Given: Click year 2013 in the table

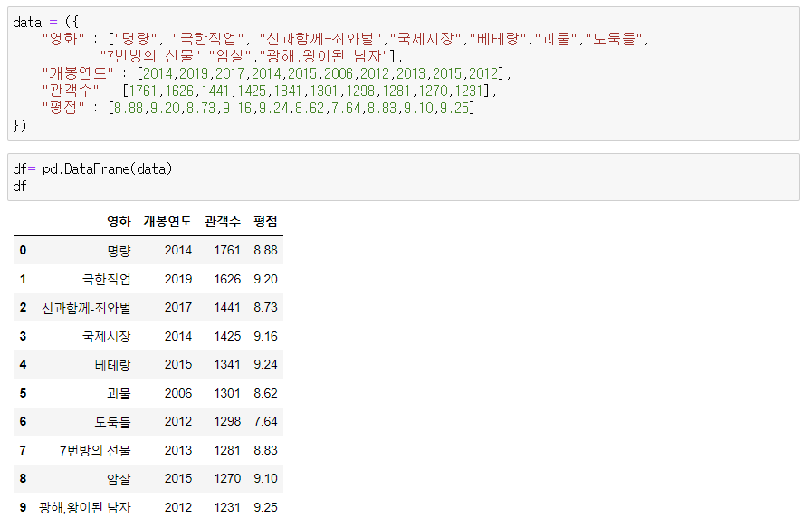Looking at the screenshot, I should (178, 450).
